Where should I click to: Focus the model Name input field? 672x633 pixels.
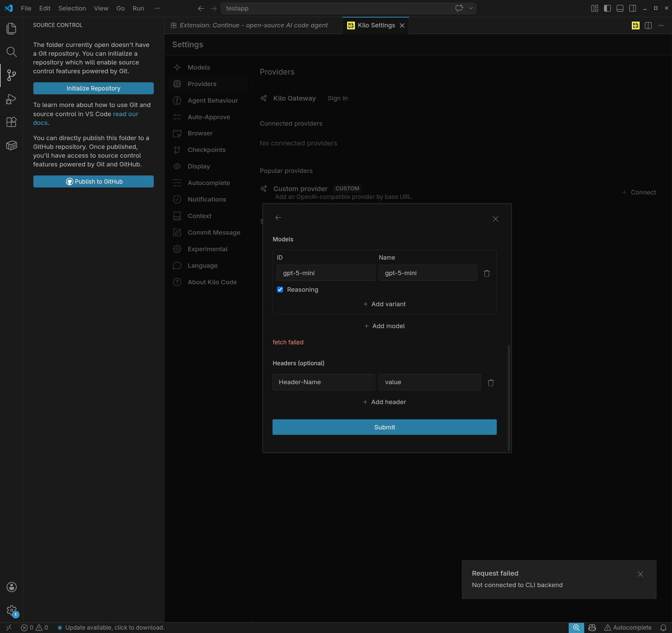point(428,273)
